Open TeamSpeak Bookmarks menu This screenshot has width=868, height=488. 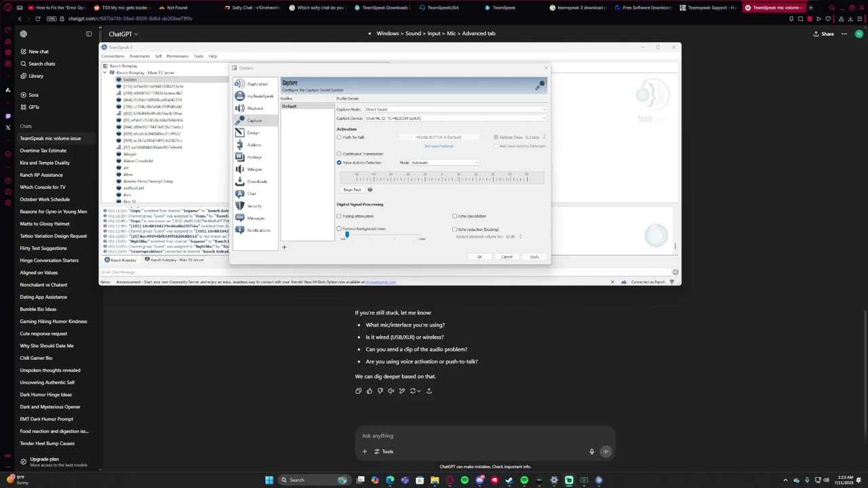(x=139, y=56)
